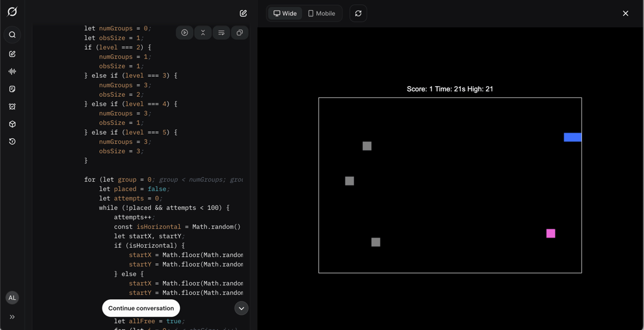The width and height of the screenshot is (644, 330).
Task: Click the "for (let group = 0;" line
Action: click(x=164, y=179)
